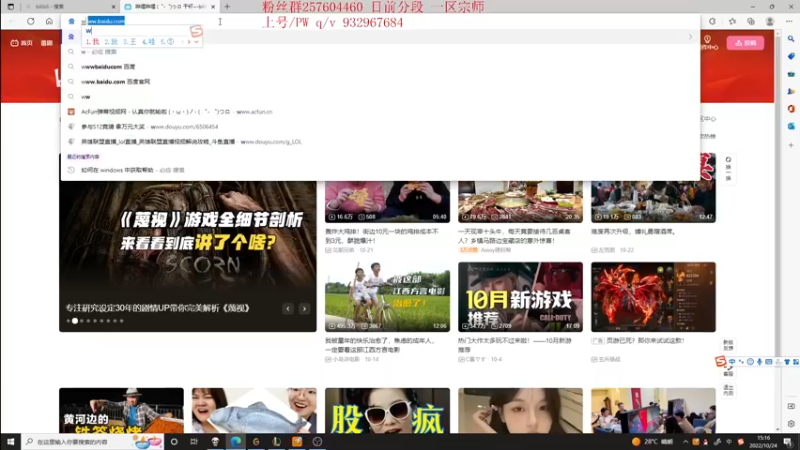Select the 'windows 中获取帮助' recent search entry
This screenshot has height=450, width=800.
[133, 170]
